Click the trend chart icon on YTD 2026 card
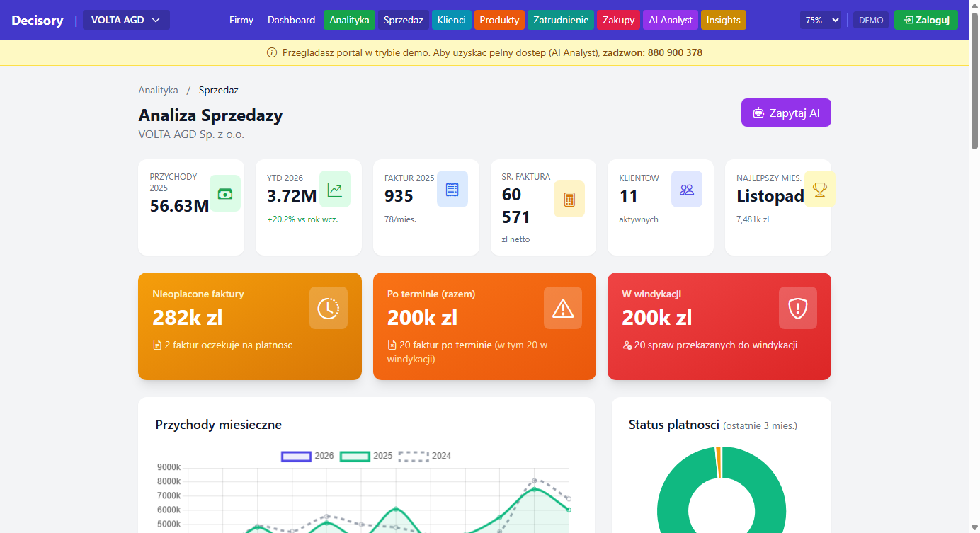Image resolution: width=980 pixels, height=533 pixels. pos(335,189)
